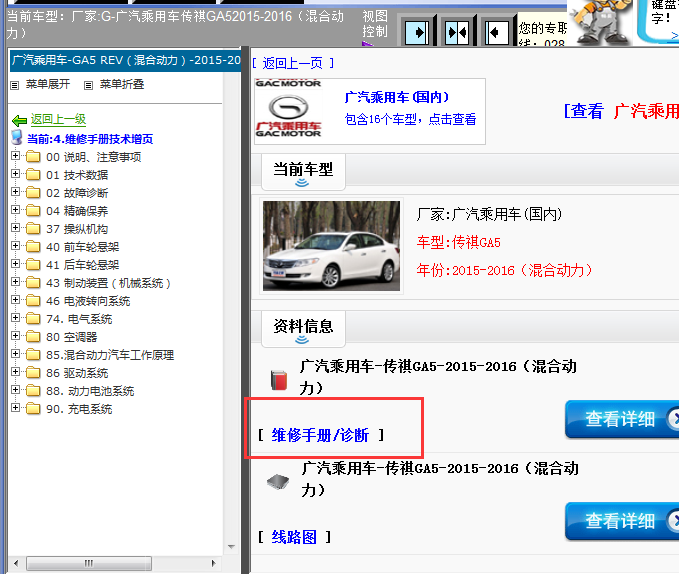Click the red book icon for repair manual
Image resolution: width=679 pixels, height=574 pixels.
pos(278,380)
